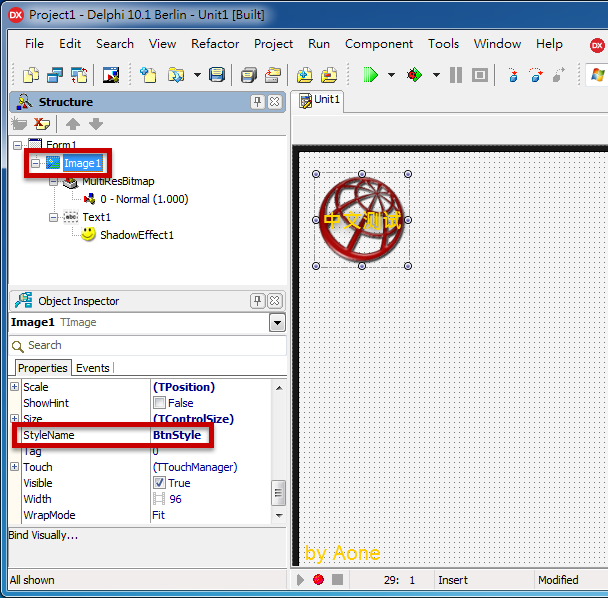Collapse the MultiResBitmap tree node
Viewport: 608px width, 598px height.
54,181
